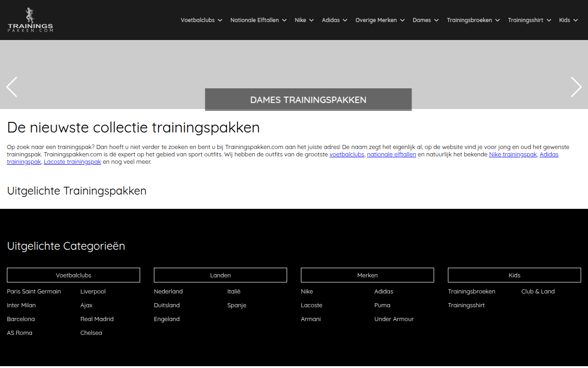Select Liverpool club link
The height and width of the screenshot is (368, 588).
(93, 292)
